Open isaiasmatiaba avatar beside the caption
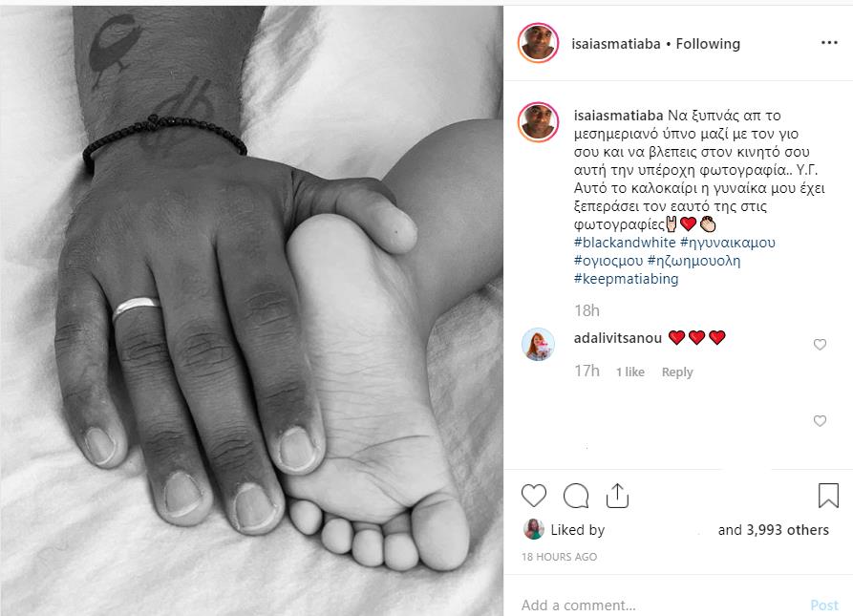This screenshot has width=853, height=616. [x=538, y=122]
